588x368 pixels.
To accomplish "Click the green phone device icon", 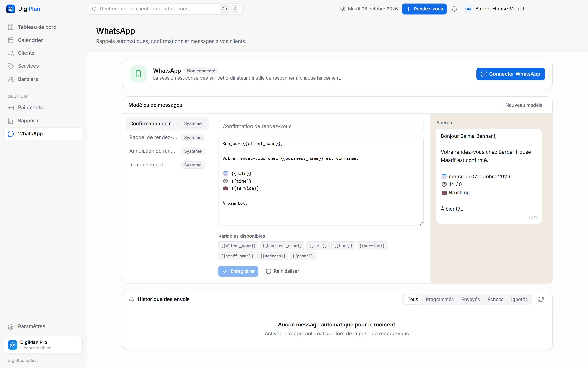I will (138, 74).
